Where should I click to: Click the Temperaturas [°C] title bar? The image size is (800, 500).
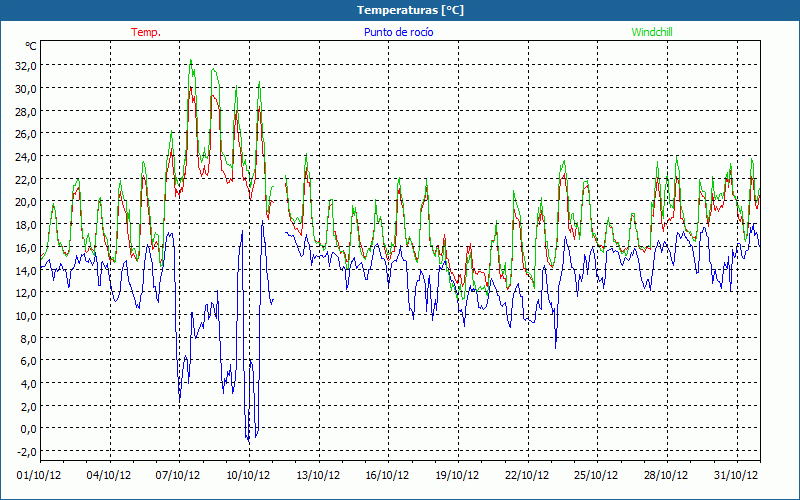[400, 10]
